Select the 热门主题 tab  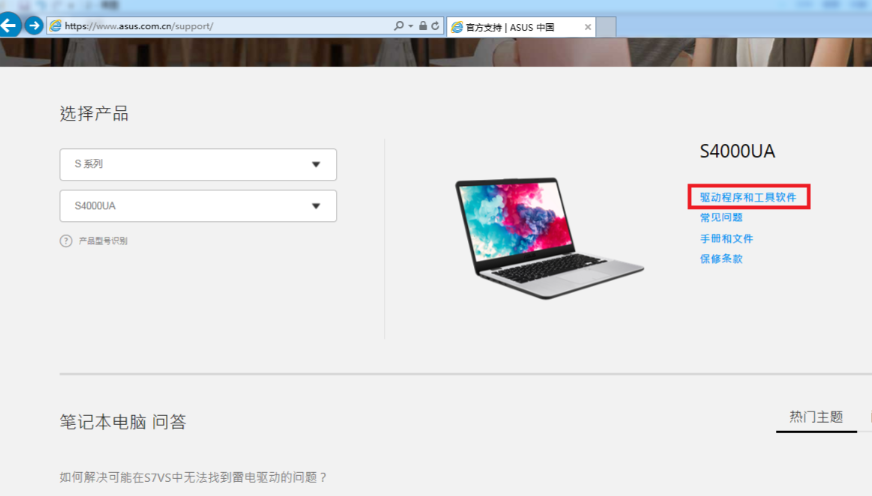(815, 417)
